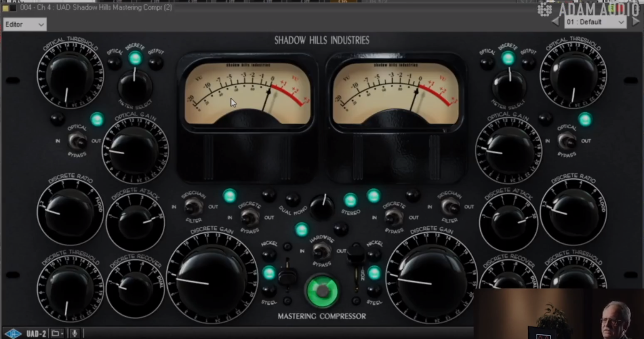Toggle the right Discrete Bypass switch
The width and height of the screenshot is (644, 339).
click(394, 218)
